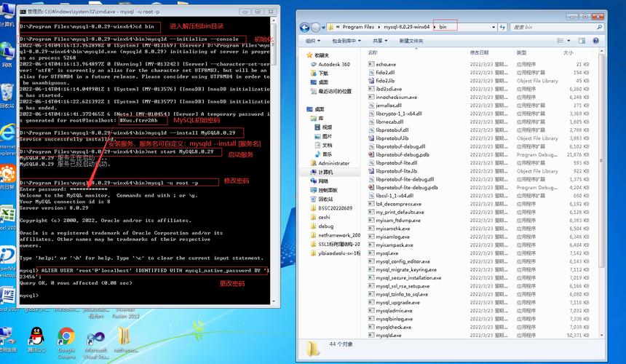Click mysql-8.0.29-winx64 in the address breadcrumb

[406, 27]
